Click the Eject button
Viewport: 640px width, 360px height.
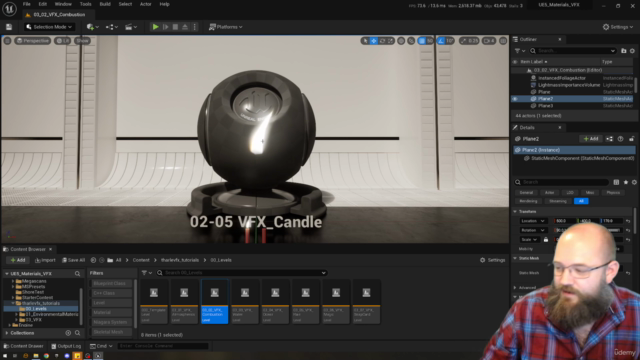tap(185, 27)
